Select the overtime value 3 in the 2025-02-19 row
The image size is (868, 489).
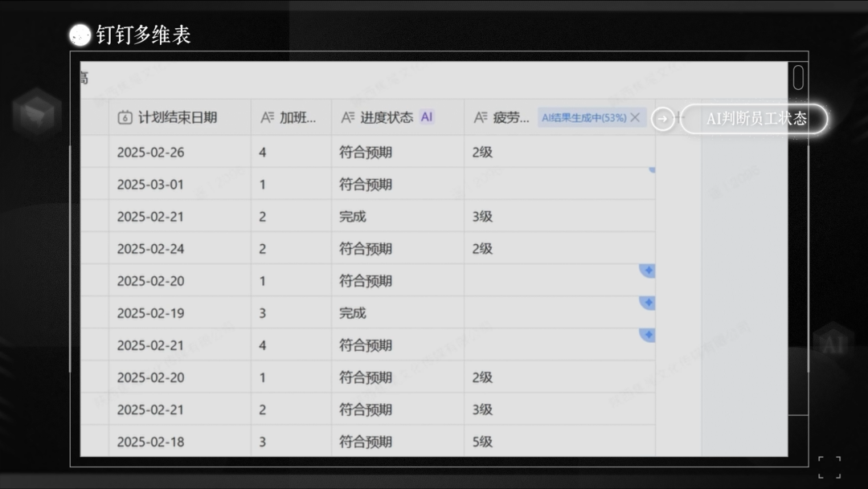click(291, 312)
